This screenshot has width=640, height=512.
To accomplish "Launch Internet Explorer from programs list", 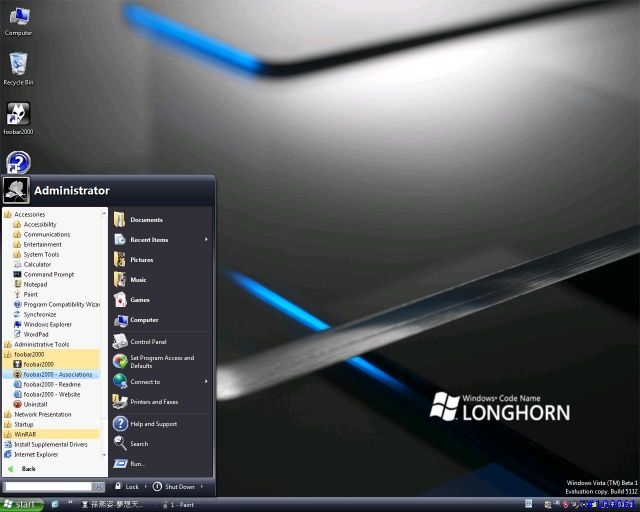I will click(31, 454).
